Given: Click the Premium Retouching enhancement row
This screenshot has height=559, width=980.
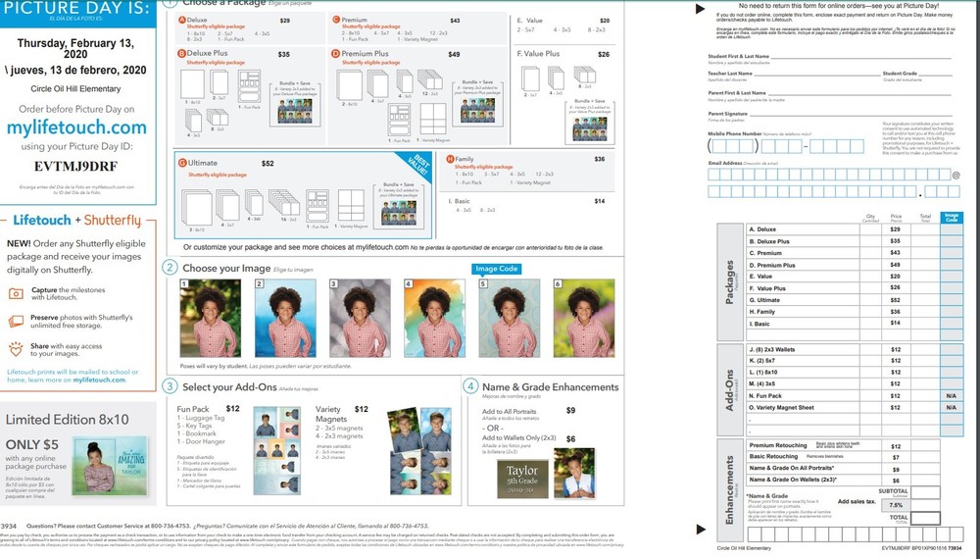Looking at the screenshot, I should pyautogui.click(x=843, y=445).
